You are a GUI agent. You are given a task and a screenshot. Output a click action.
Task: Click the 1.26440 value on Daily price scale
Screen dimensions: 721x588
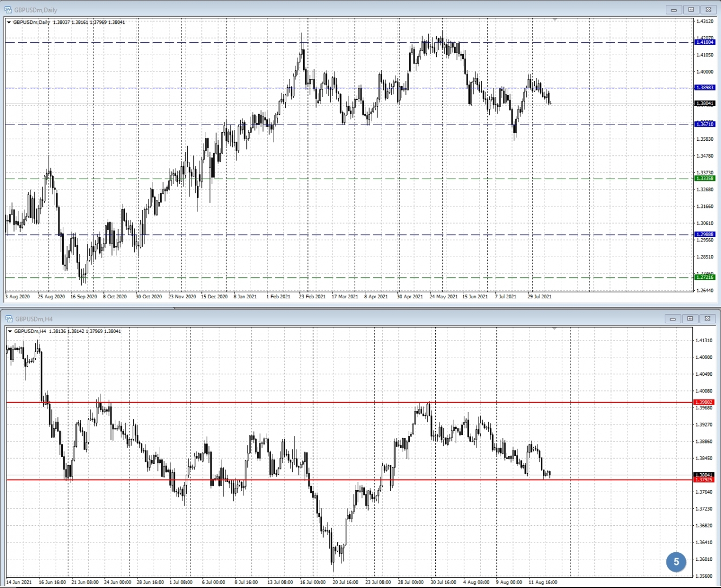pos(705,291)
